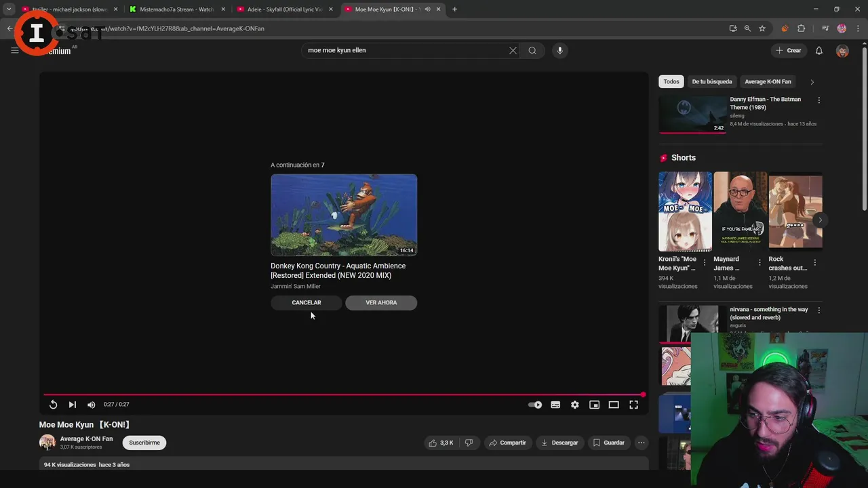Viewport: 868px width, 488px height.
Task: Open the Chrome profile avatar
Action: click(842, 28)
